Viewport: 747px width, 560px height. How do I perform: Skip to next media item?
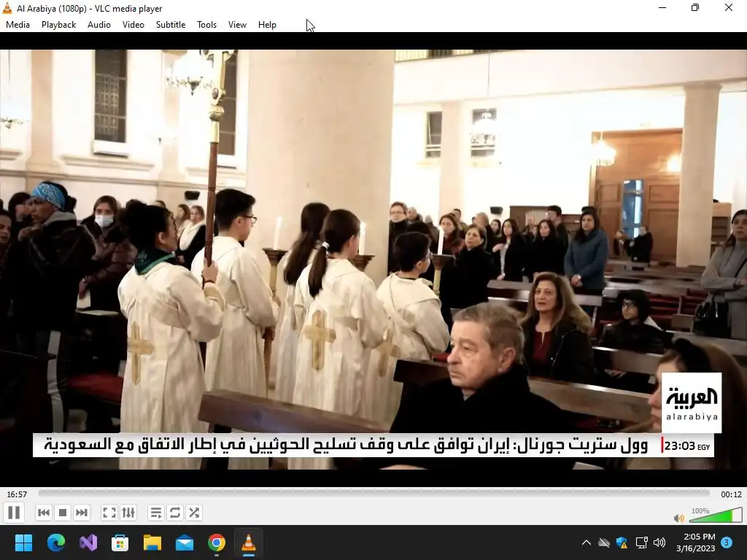(x=82, y=513)
